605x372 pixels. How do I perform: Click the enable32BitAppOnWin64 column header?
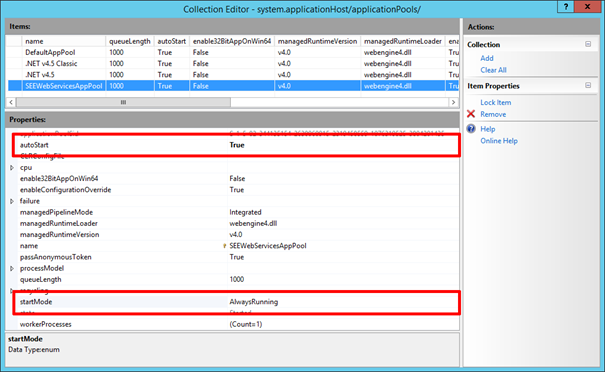[232, 41]
